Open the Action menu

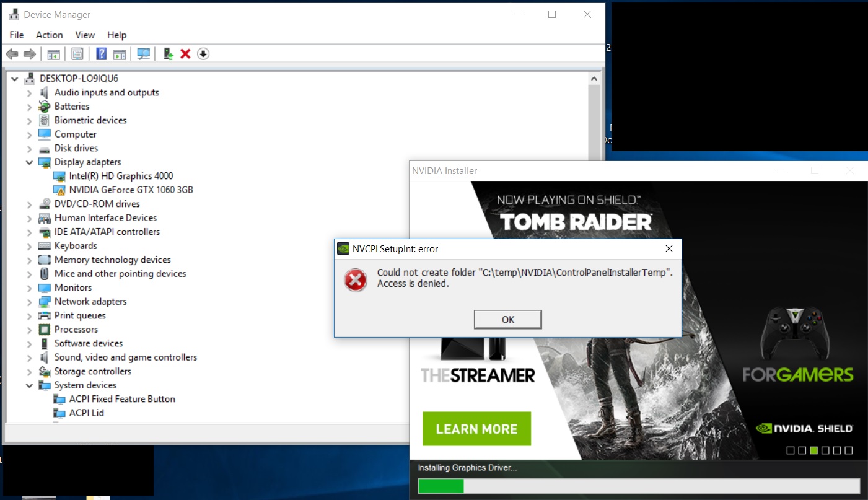point(50,35)
